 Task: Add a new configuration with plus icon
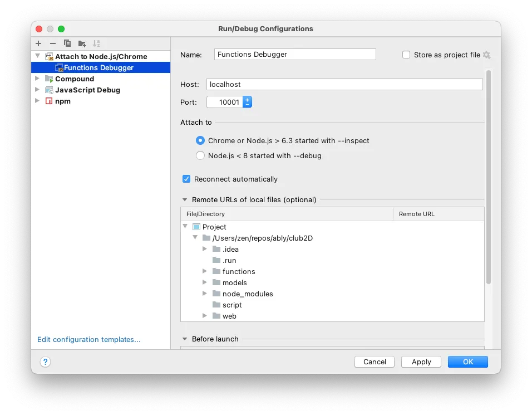[38, 43]
